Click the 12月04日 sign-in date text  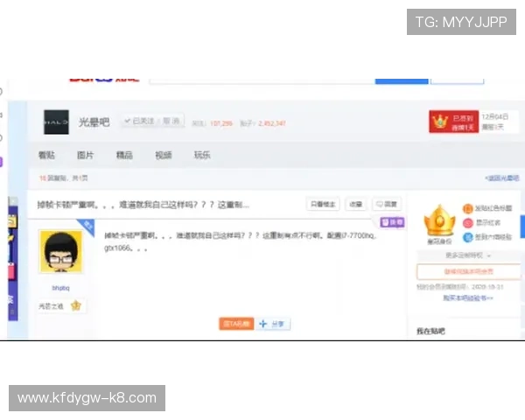(495, 116)
